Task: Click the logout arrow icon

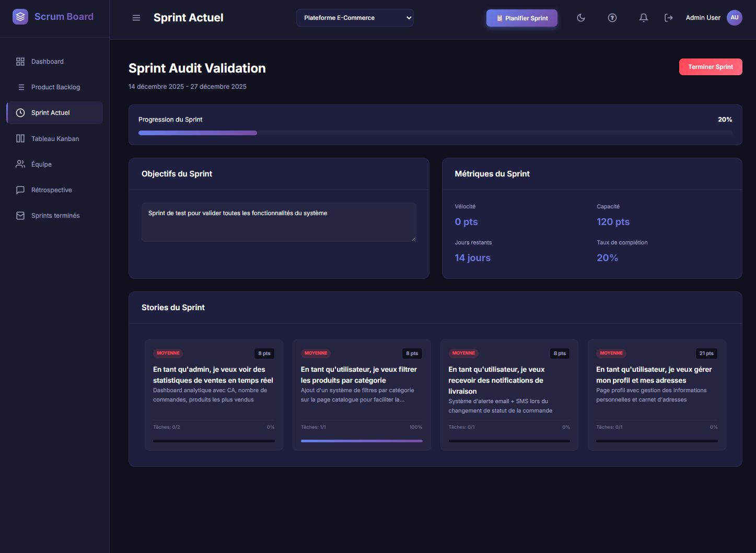Action: (669, 18)
